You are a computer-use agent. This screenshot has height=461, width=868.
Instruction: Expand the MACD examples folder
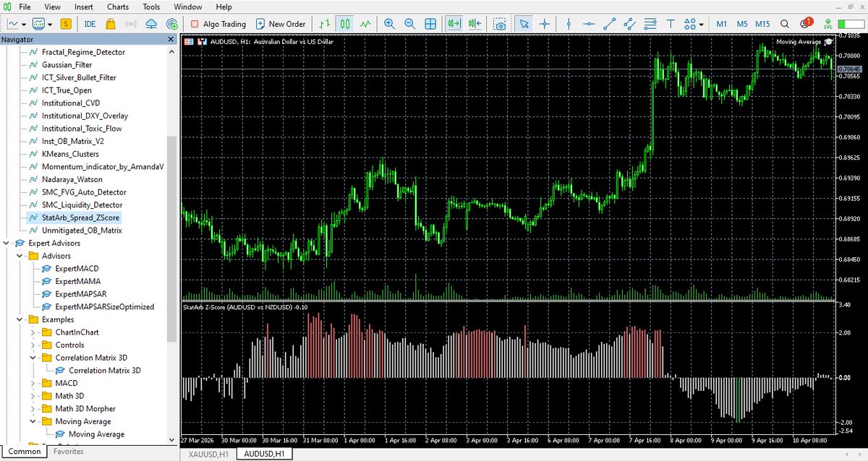(x=33, y=383)
